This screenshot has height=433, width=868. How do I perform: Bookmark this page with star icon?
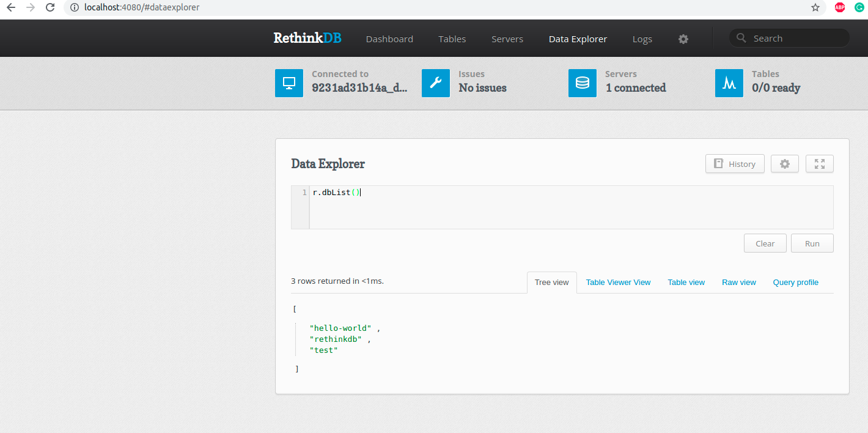[815, 7]
